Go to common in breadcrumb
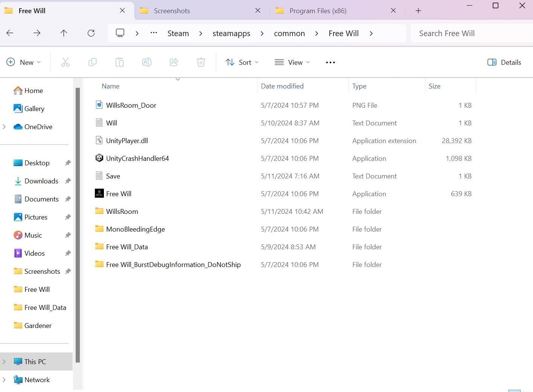The height and width of the screenshot is (392, 533). coord(289,34)
